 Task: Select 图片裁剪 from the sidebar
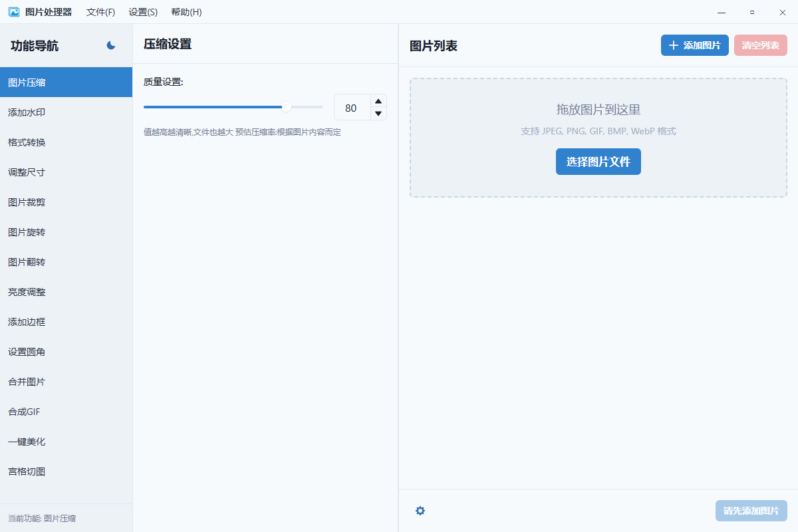pyautogui.click(x=66, y=202)
